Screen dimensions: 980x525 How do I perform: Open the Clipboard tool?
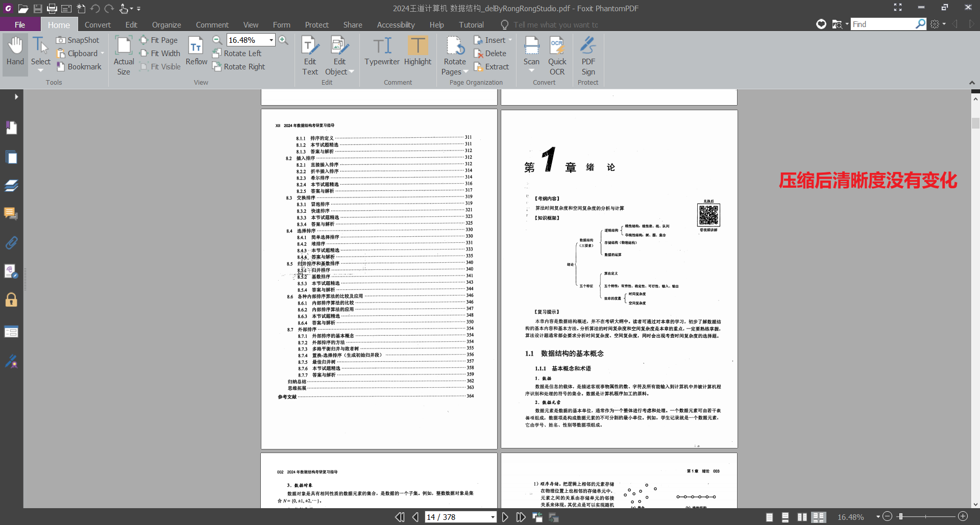point(77,54)
